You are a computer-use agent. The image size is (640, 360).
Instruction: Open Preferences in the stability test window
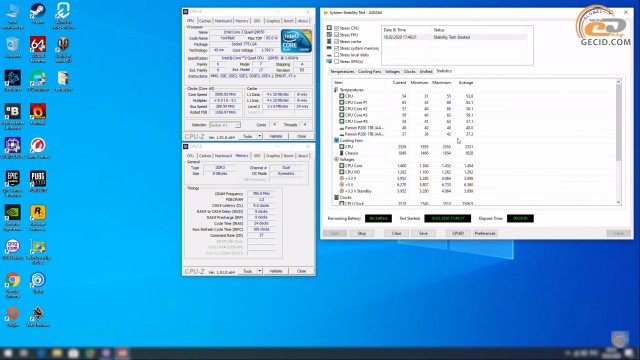pyautogui.click(x=485, y=233)
